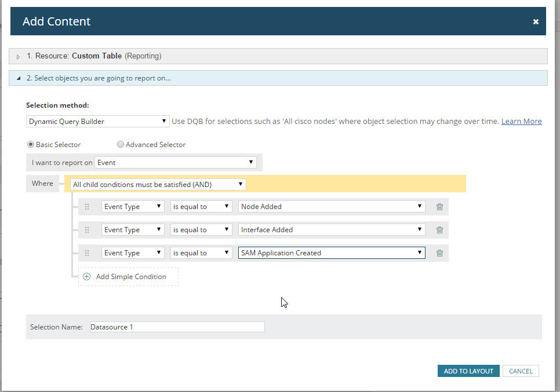560x392 pixels.
Task: Select the Basic Selector radio button
Action: pyautogui.click(x=31, y=144)
